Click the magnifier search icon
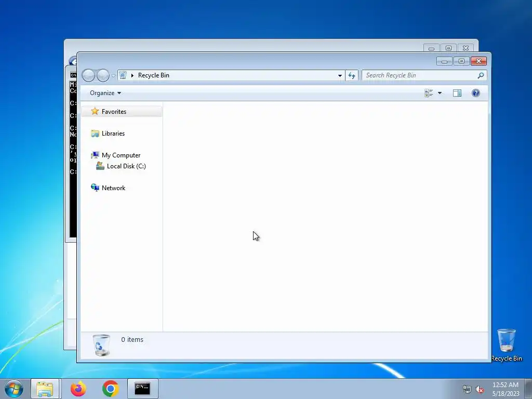The image size is (532, 399). coord(481,75)
